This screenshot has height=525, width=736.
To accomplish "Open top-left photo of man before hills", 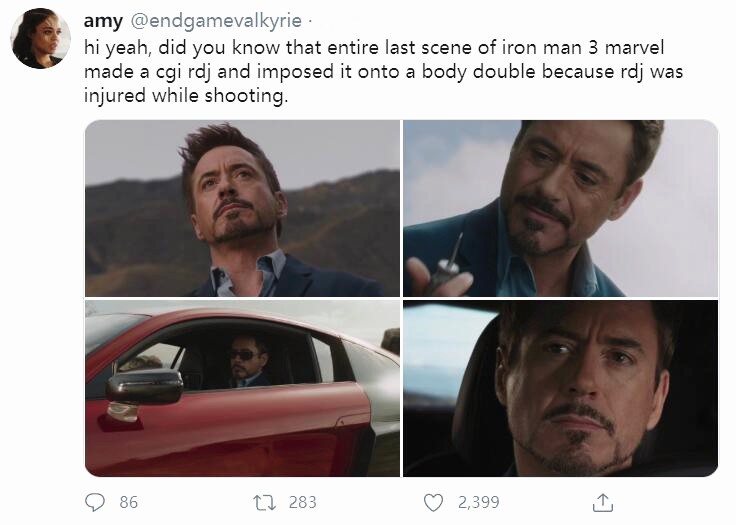I will click(242, 209).
